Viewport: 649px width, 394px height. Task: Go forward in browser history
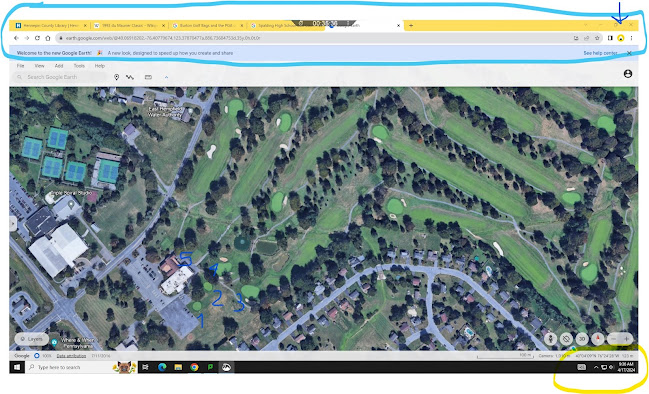point(26,38)
